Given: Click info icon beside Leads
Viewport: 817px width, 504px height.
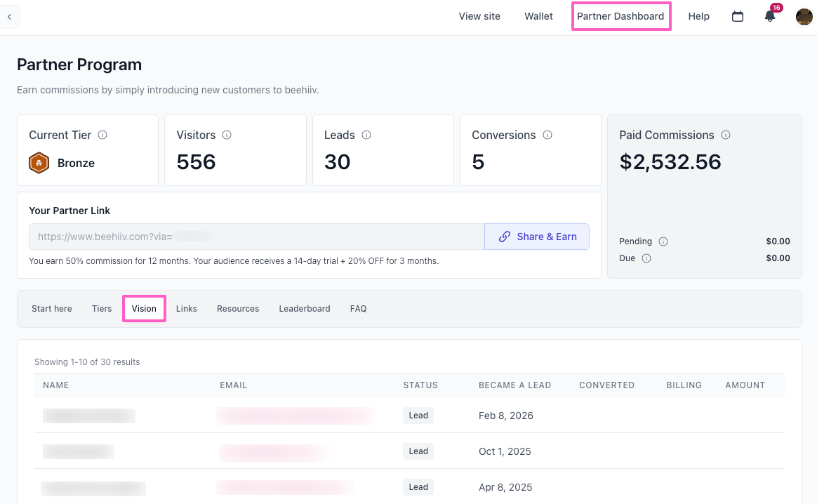Looking at the screenshot, I should pyautogui.click(x=366, y=135).
